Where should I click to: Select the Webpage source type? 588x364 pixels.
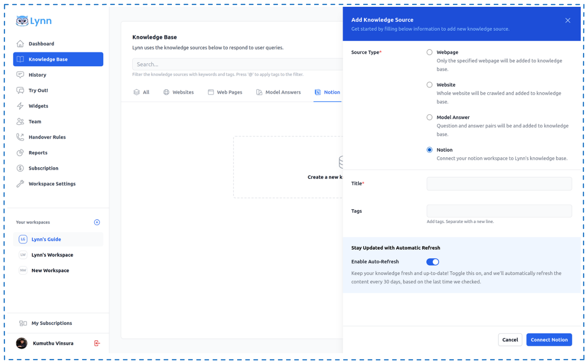429,52
